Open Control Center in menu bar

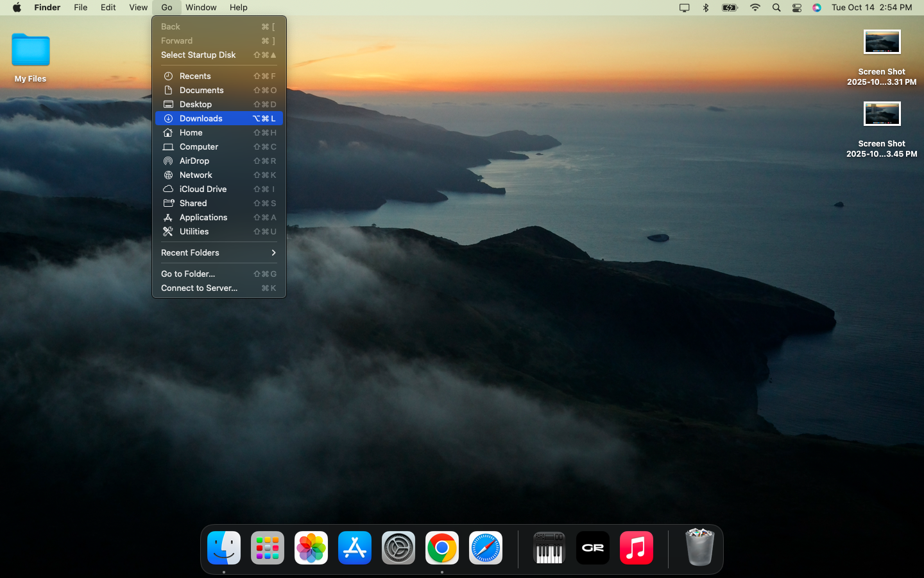tap(797, 8)
